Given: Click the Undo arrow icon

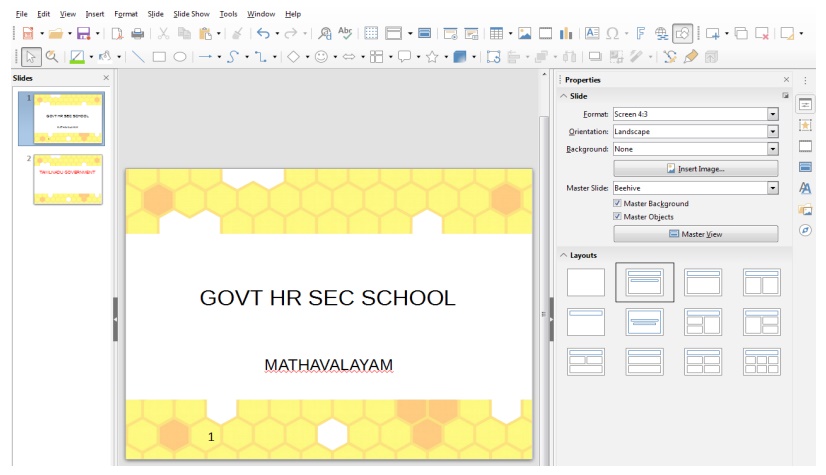Looking at the screenshot, I should click(x=263, y=34).
